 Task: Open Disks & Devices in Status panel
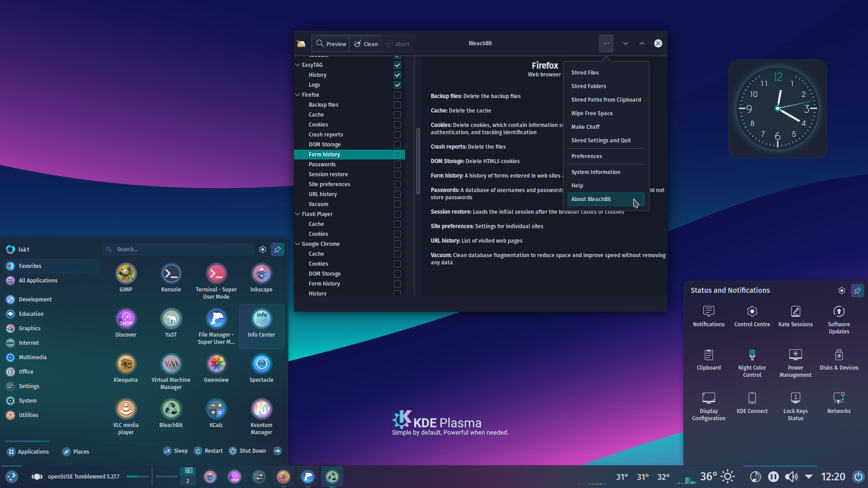click(839, 359)
